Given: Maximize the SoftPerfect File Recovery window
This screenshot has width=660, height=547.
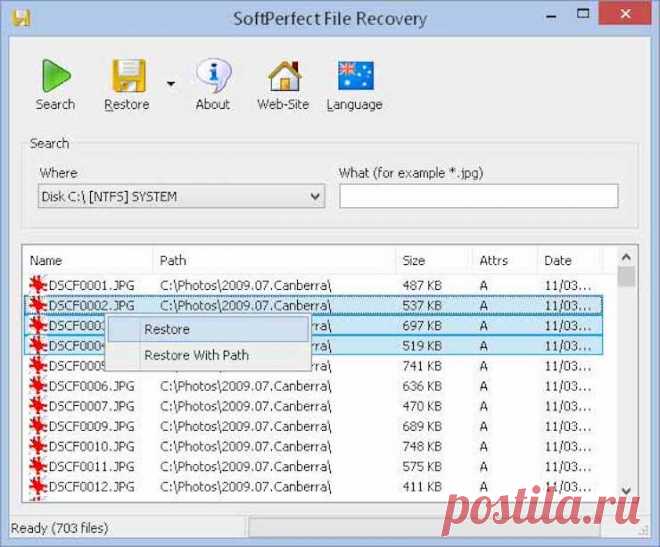Looking at the screenshot, I should 583,14.
